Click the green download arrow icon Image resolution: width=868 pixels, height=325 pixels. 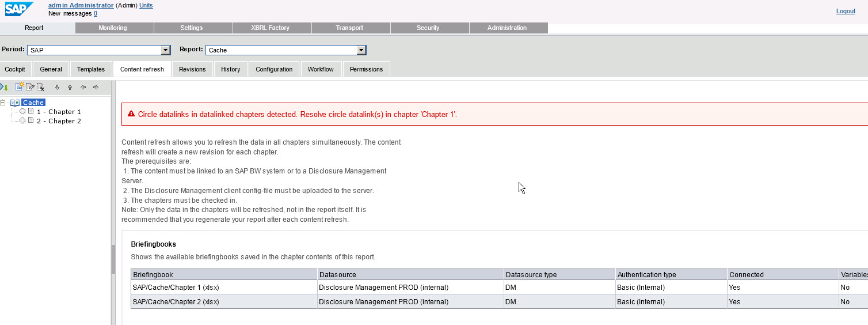coord(5,87)
